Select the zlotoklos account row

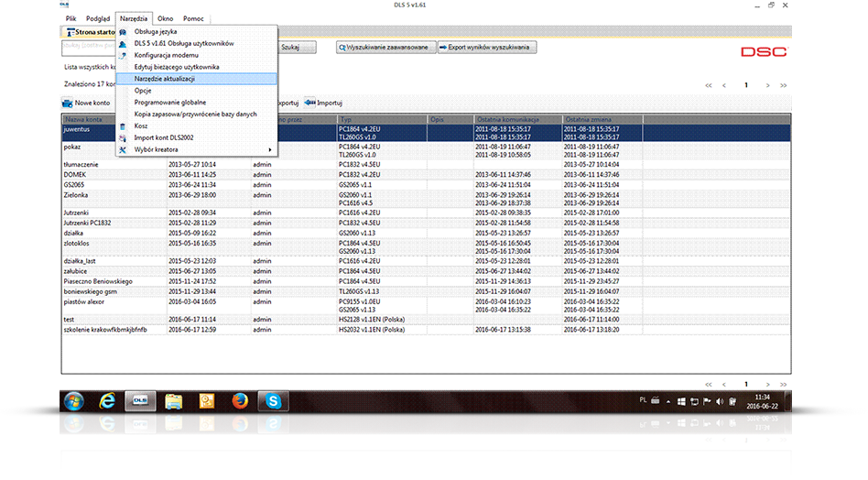[426, 247]
